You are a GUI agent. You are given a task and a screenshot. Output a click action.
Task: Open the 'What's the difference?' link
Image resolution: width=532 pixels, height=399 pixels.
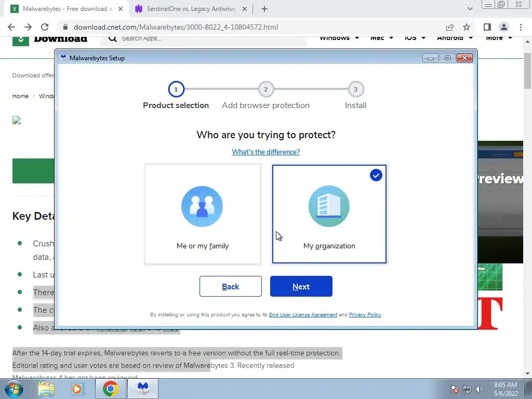[x=265, y=152]
